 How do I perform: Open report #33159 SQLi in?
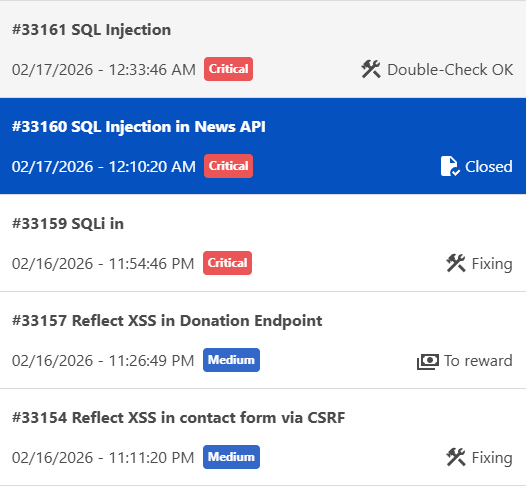pos(263,243)
